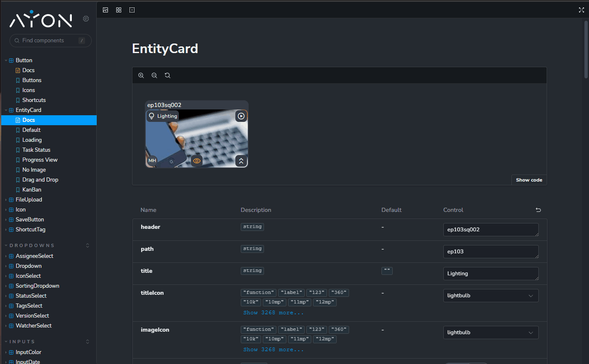Image resolution: width=589 pixels, height=364 pixels.
Task: Reset the controls to defaults
Action: [538, 210]
